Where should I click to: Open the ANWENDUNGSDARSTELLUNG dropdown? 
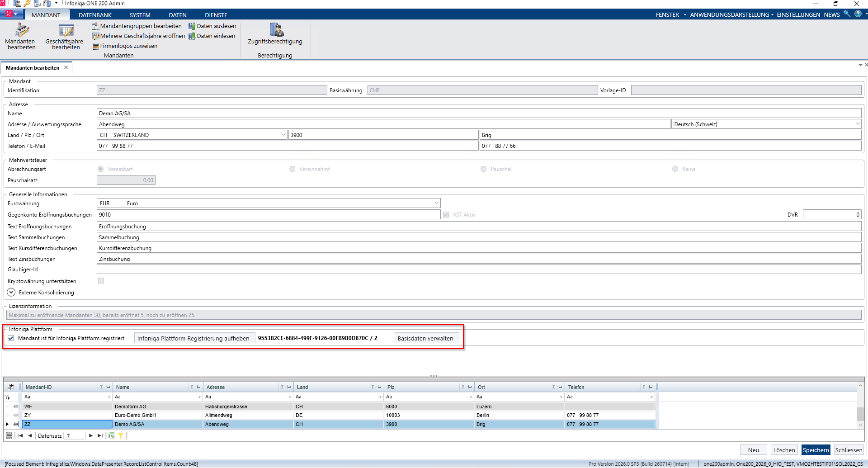click(x=731, y=14)
